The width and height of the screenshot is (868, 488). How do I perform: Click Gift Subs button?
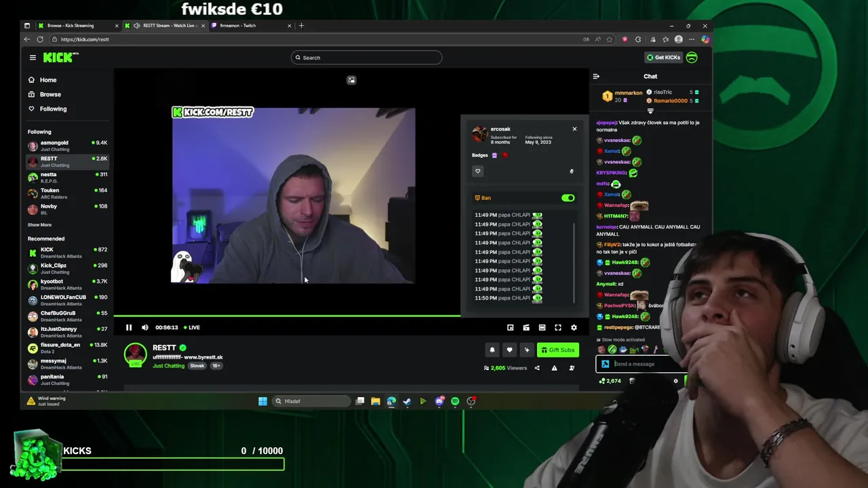pos(557,350)
